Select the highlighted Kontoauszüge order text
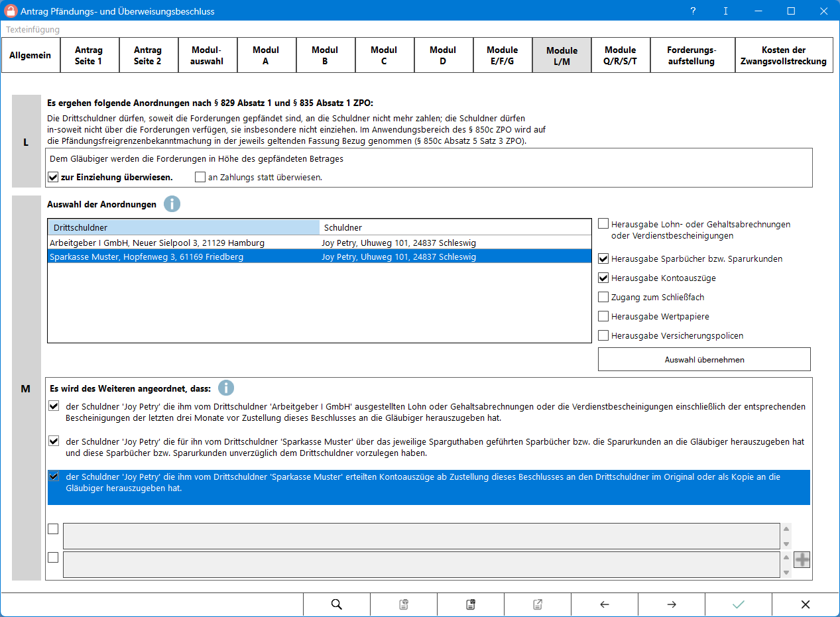Image resolution: width=840 pixels, height=617 pixels. [423, 482]
